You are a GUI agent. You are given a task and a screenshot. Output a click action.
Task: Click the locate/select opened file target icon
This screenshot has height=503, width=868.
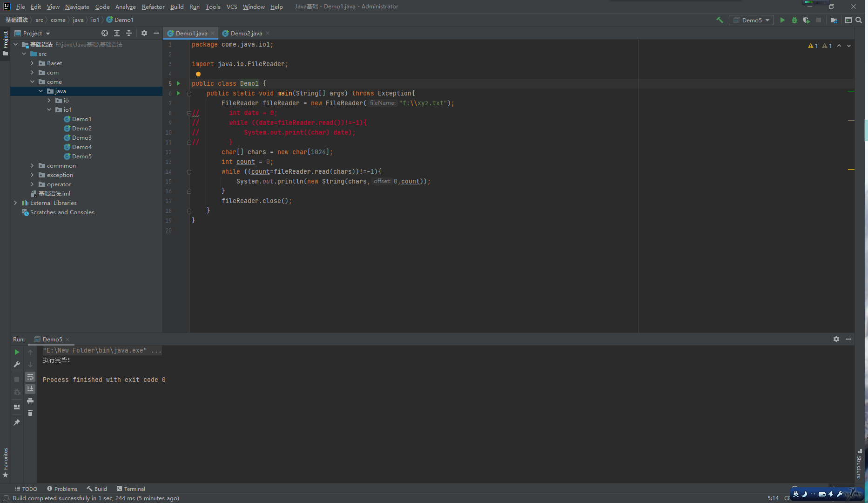(x=105, y=33)
